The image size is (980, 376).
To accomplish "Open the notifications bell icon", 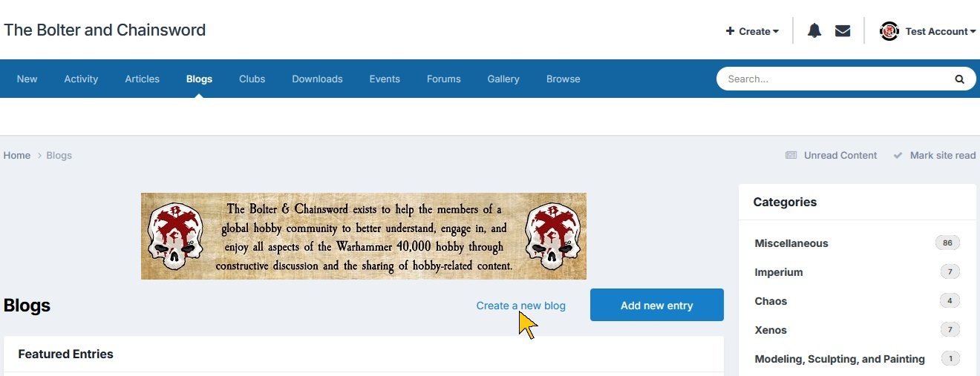I will (814, 31).
